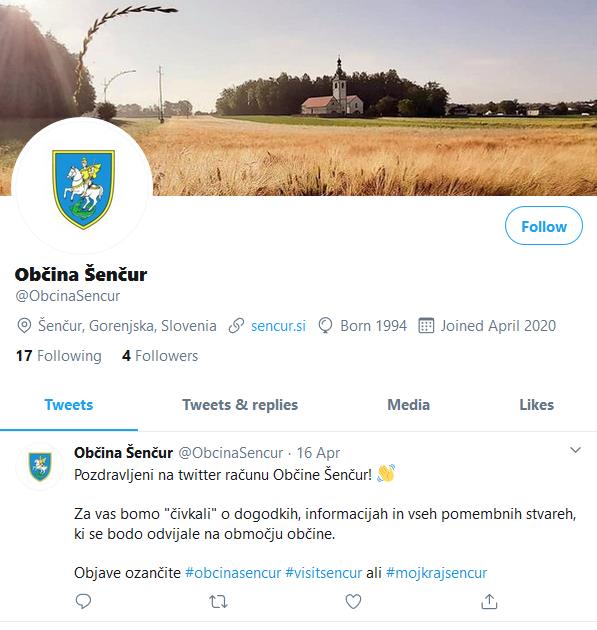Click the reply speech bubble icon

pyautogui.click(x=83, y=601)
